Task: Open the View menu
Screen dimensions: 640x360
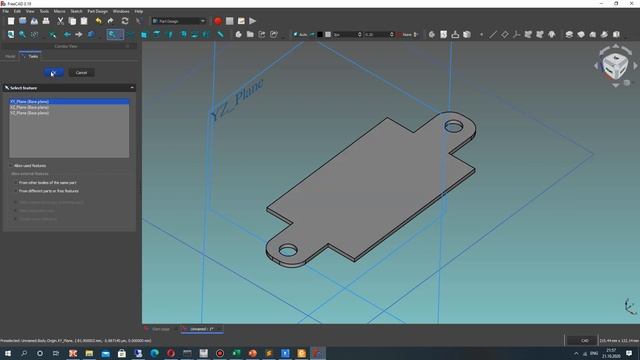Action: click(30, 11)
